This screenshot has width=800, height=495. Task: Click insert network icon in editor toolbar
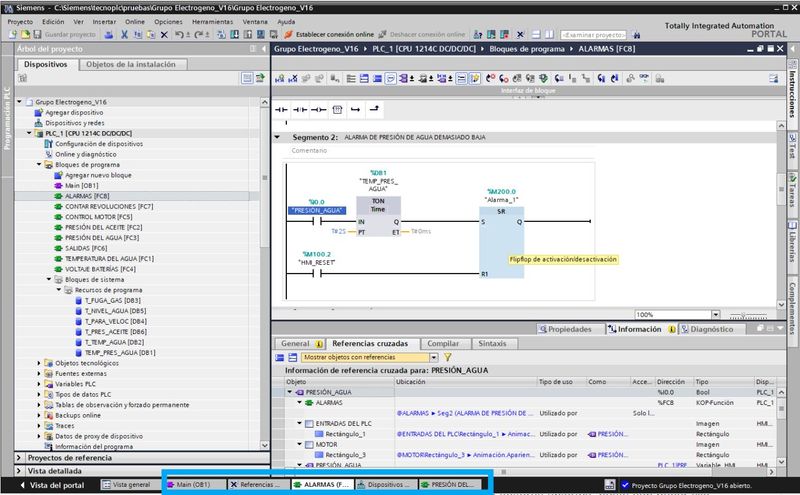pos(280,79)
